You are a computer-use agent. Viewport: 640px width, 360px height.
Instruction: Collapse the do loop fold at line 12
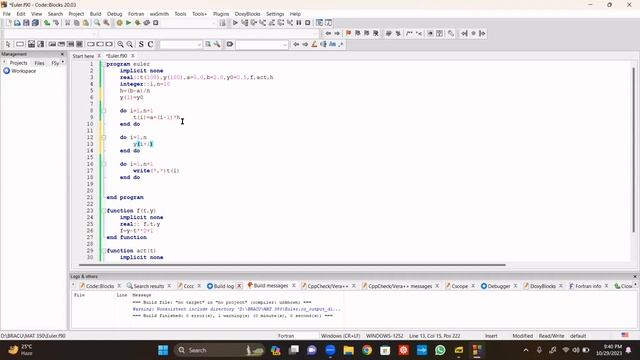coord(104,138)
